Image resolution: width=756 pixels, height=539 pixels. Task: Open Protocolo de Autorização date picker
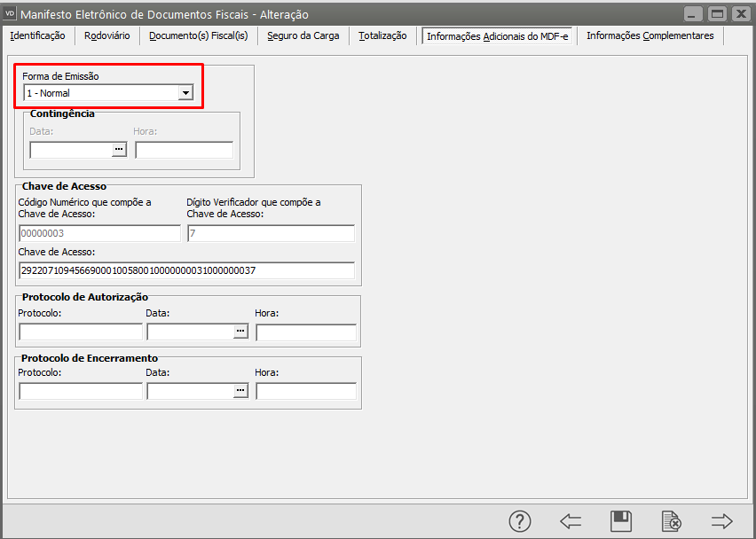click(240, 332)
